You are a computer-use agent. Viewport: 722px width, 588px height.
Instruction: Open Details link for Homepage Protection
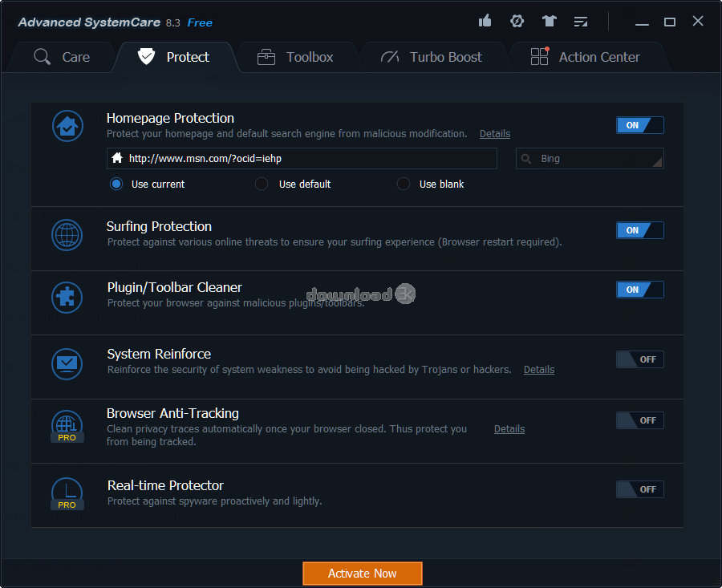(495, 133)
